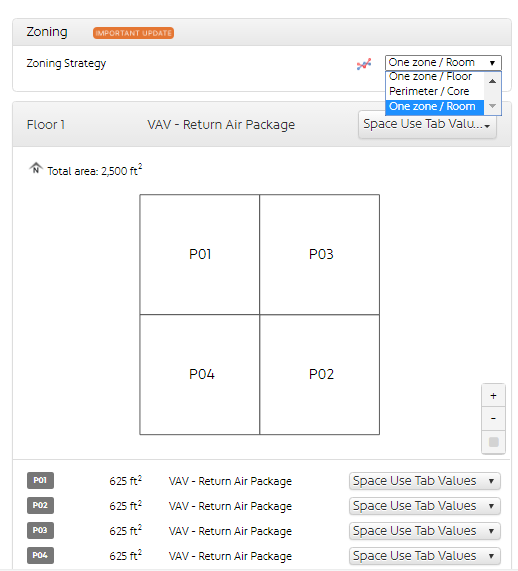Click the Important Update badge

click(x=133, y=33)
